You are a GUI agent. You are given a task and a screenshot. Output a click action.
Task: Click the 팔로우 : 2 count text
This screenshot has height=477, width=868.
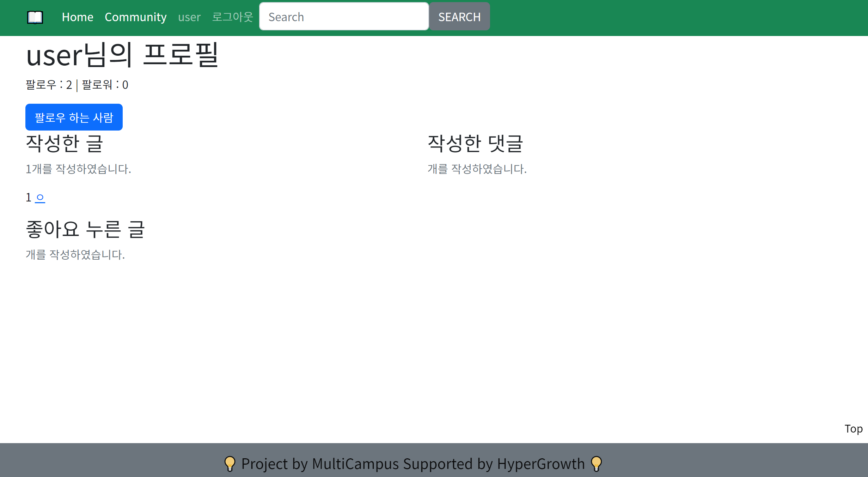point(49,85)
